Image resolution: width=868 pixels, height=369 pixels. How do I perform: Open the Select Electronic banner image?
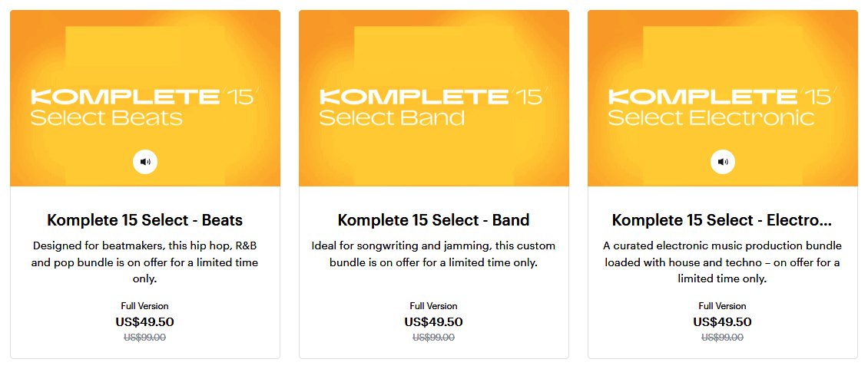tap(722, 98)
